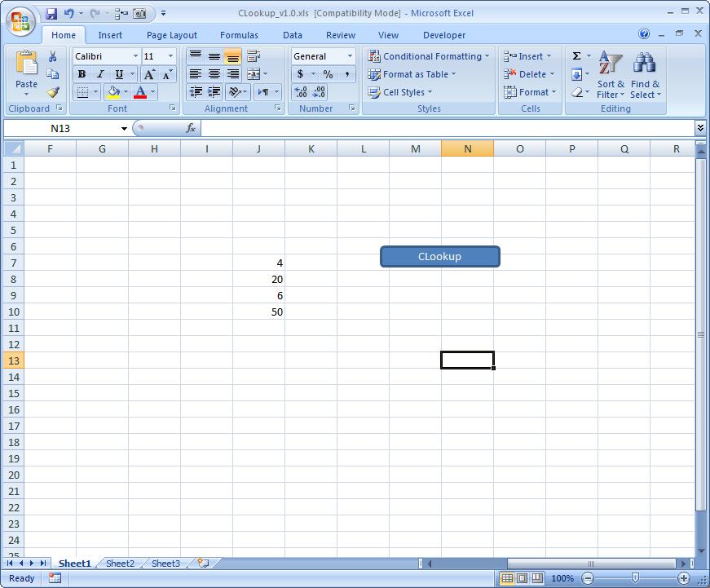Click the Grow Font icon
The width and height of the screenshot is (710, 588).
[x=149, y=74]
